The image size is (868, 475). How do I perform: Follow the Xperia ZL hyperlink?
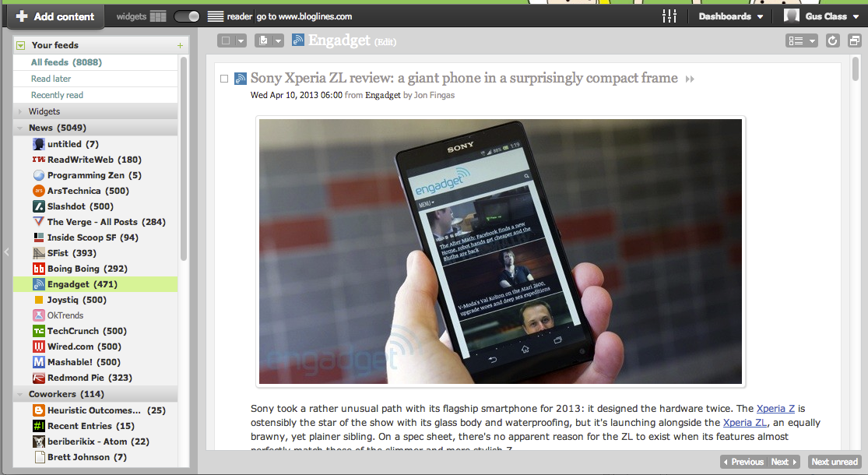point(744,422)
